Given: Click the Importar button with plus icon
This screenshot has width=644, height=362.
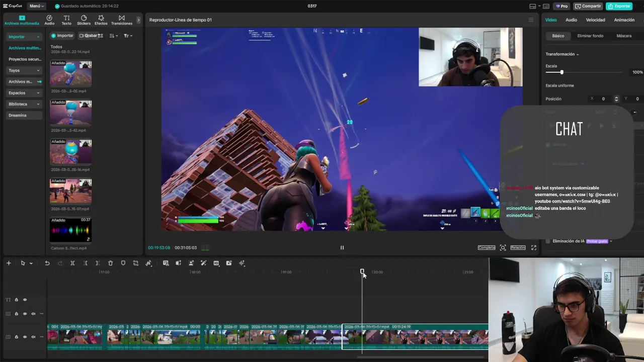Looking at the screenshot, I should [x=62, y=36].
